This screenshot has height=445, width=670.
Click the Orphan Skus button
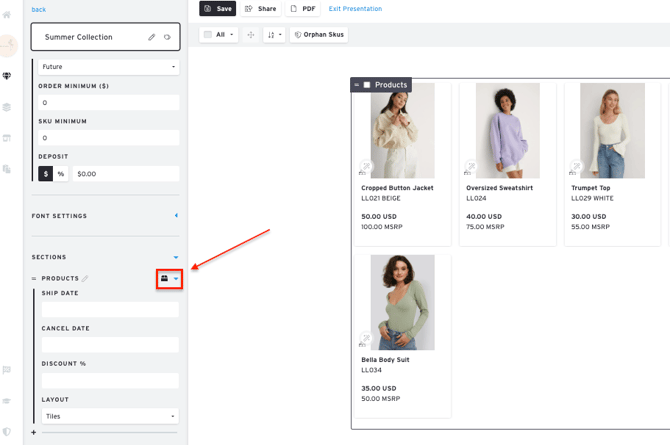point(319,35)
